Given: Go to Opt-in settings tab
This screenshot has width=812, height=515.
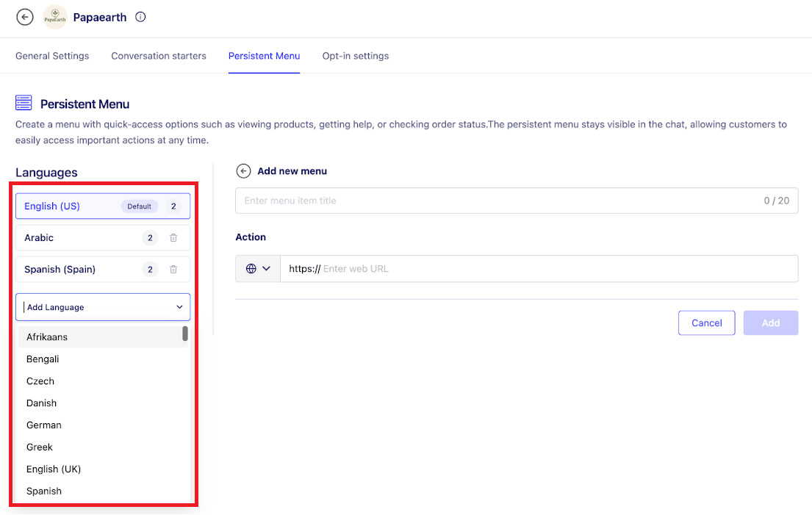Looking at the screenshot, I should [x=355, y=56].
